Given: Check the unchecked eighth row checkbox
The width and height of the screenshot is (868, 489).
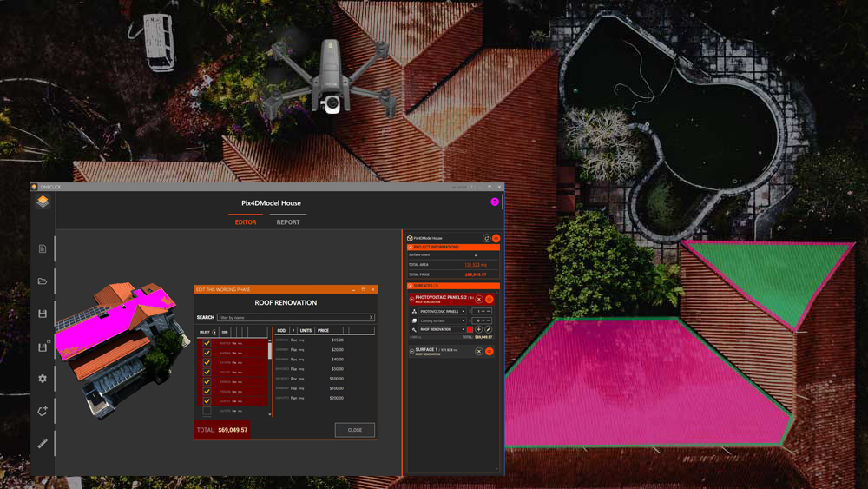Looking at the screenshot, I should (x=207, y=411).
